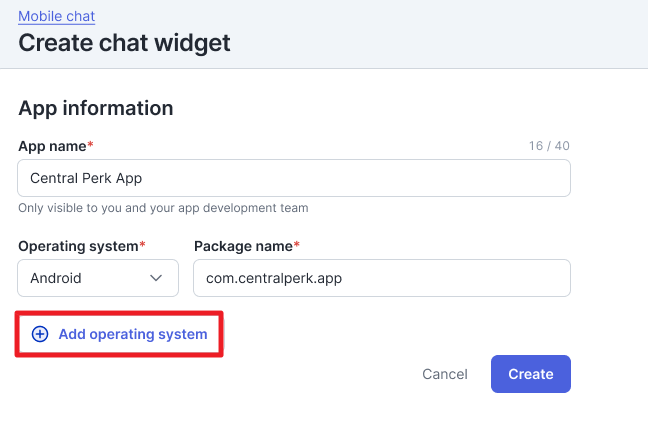This screenshot has height=448, width=648.
Task: Open the Operating system dropdown
Action: [98, 278]
